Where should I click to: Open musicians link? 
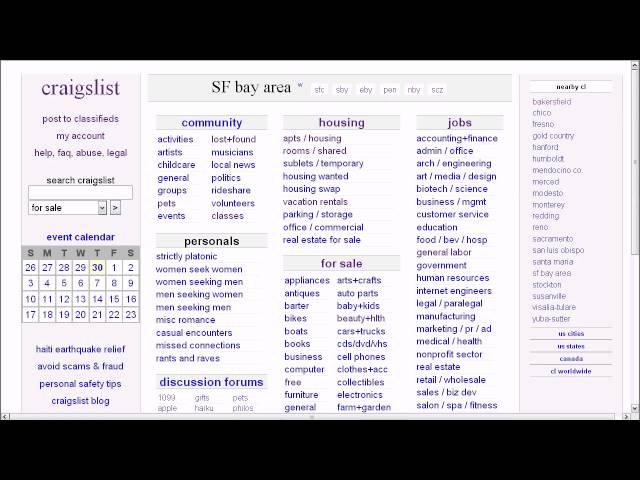pyautogui.click(x=232, y=152)
